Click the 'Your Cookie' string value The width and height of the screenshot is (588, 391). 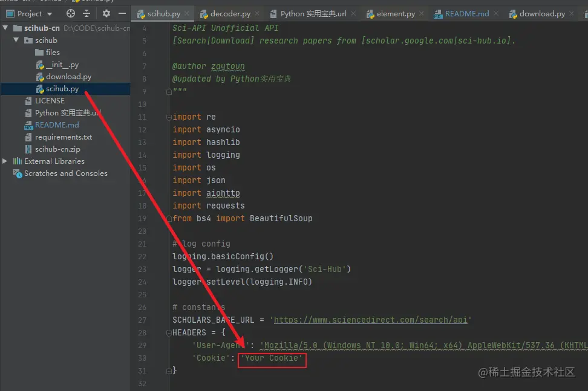272,358
